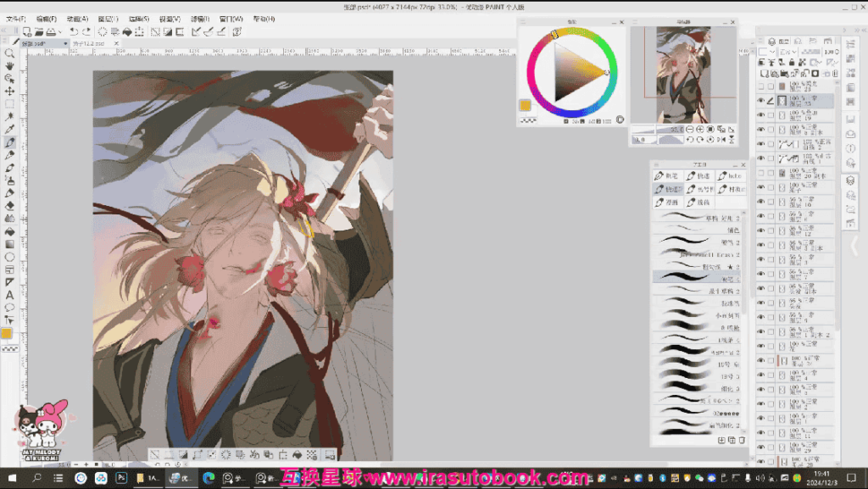Click Navigator zoom slider
Image resolution: width=868 pixels, height=489 pixels.
point(658,129)
